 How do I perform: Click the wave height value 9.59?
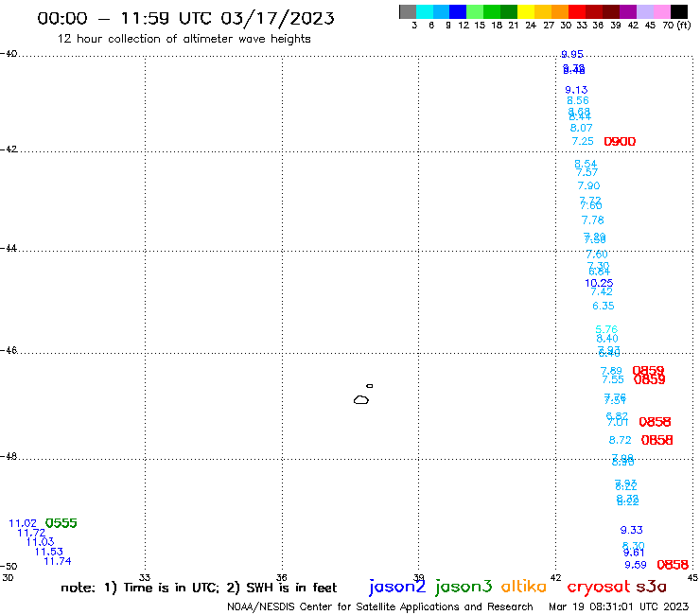(x=636, y=565)
